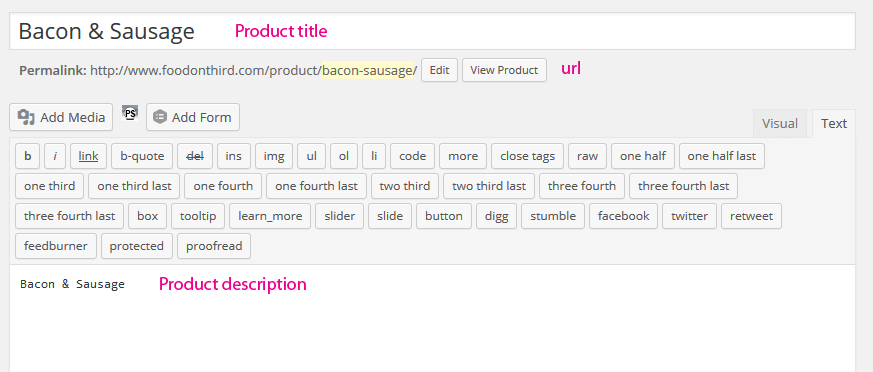Viewport: 873px width, 372px height.
Task: Insert one half last column shortcode
Action: 722,156
